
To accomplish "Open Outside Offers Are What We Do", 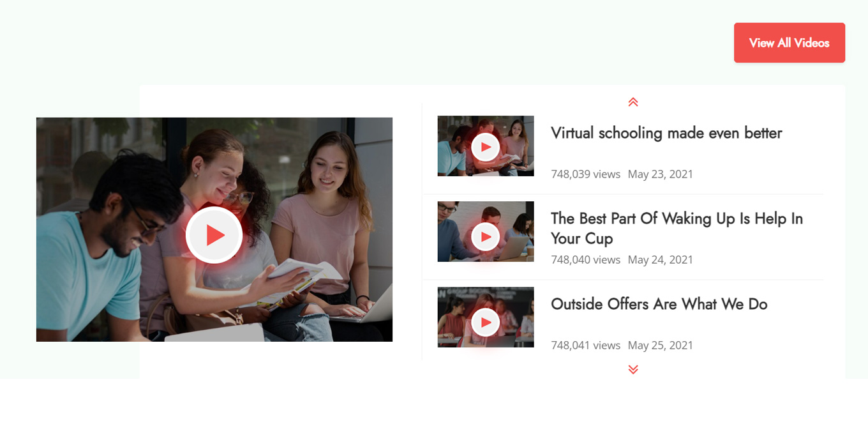I will pos(659,304).
